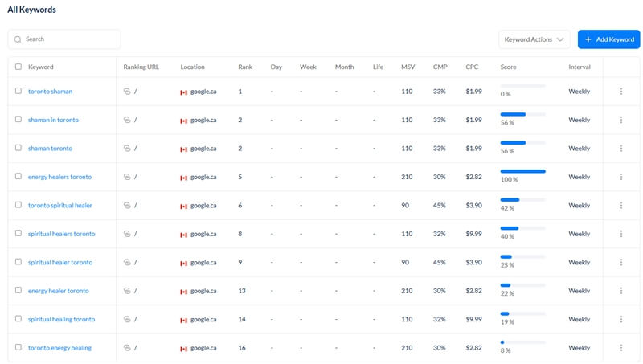The height and width of the screenshot is (364, 643).
Task: Click the 100% score bar for energy healers toronto
Action: [522, 171]
